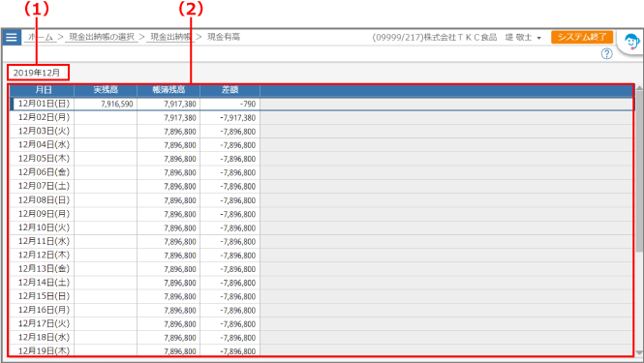Select the 12月10日(火) row date

(44, 227)
